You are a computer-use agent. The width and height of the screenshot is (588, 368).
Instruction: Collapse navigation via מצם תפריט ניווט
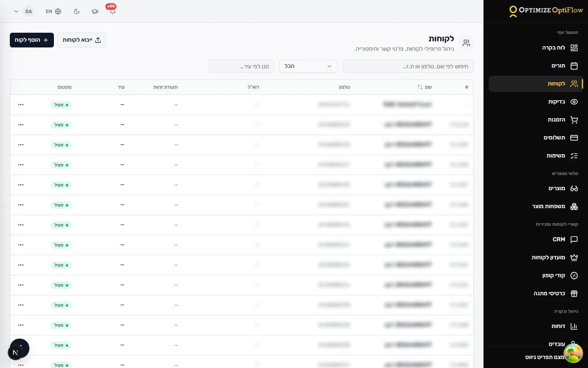[545, 357]
